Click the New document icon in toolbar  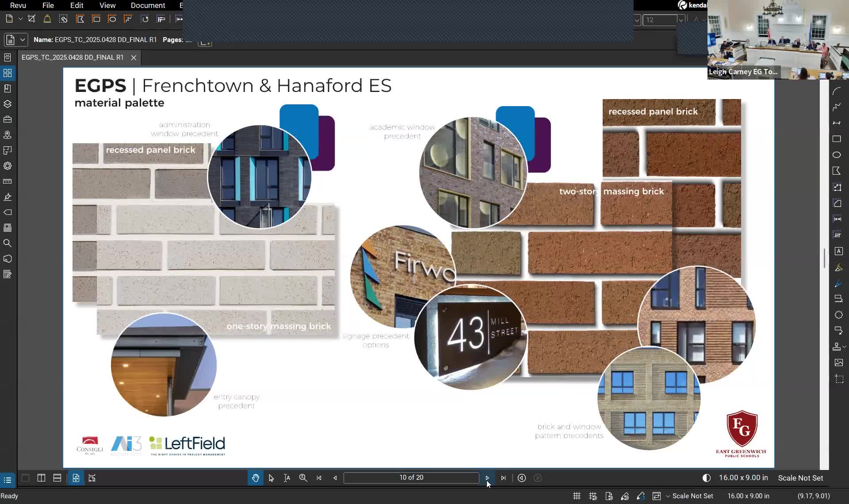pyautogui.click(x=9, y=19)
